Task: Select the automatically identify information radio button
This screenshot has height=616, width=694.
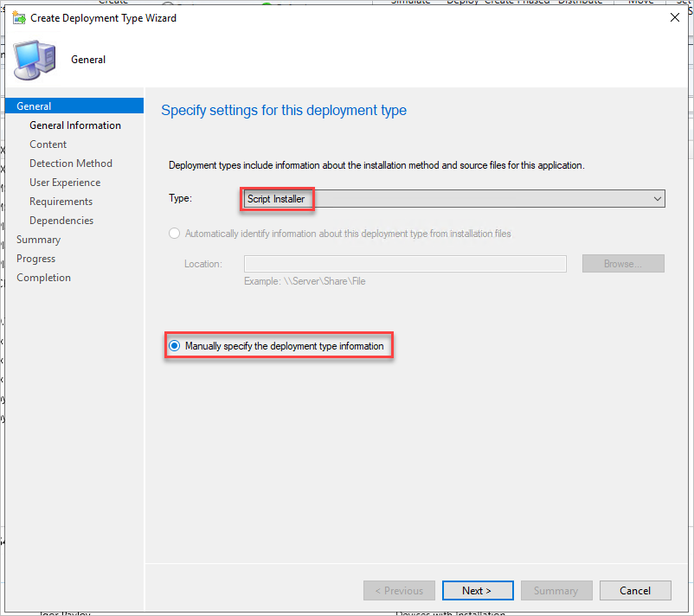Action: [174, 233]
